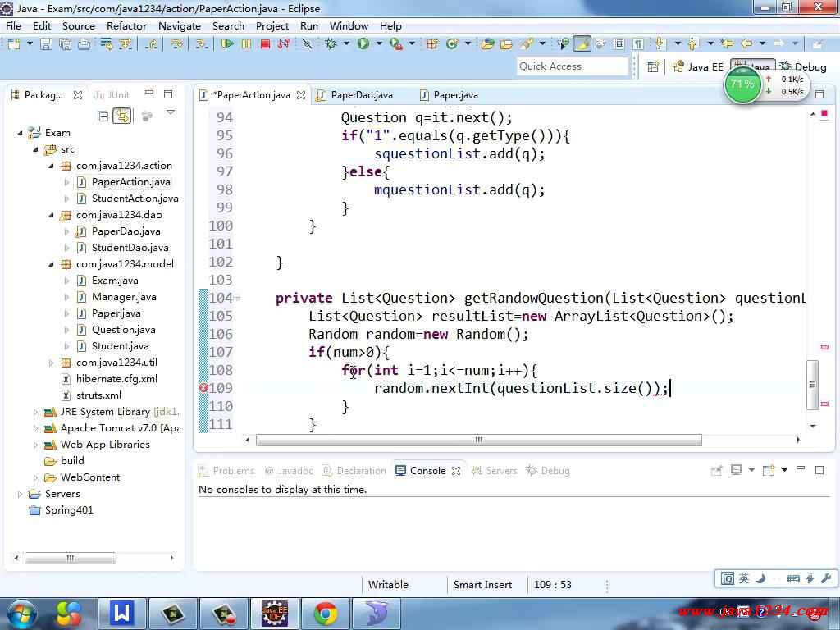Expand the com.java1234.util package

[52, 363]
